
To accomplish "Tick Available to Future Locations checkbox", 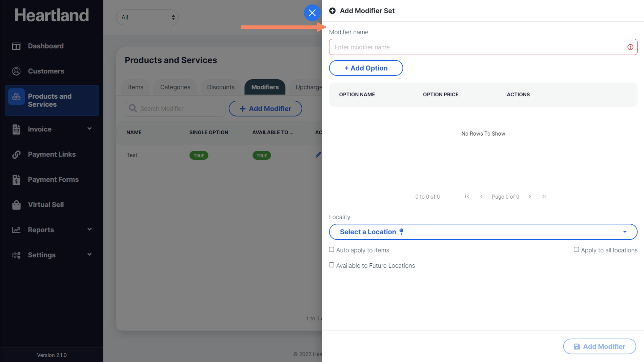I will pyautogui.click(x=332, y=265).
